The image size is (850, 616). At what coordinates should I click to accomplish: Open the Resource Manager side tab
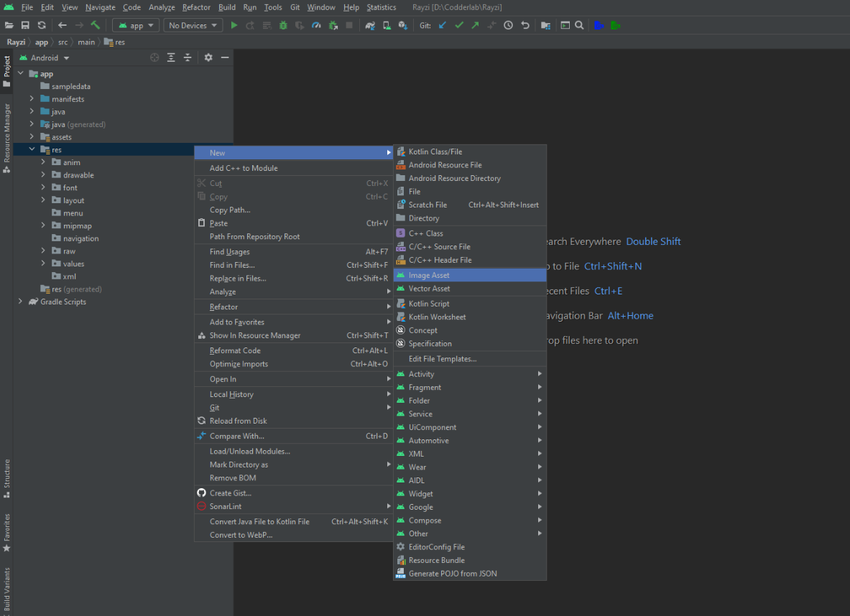tap(6, 136)
